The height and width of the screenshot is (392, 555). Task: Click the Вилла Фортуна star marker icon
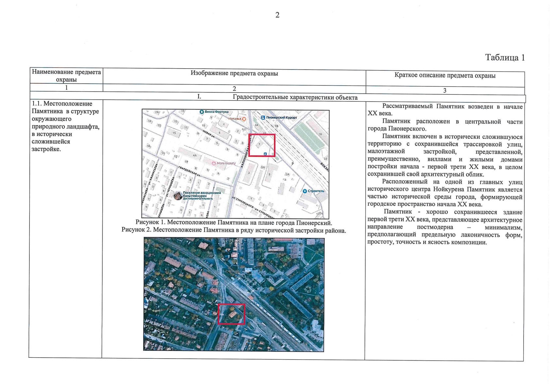[x=202, y=112]
